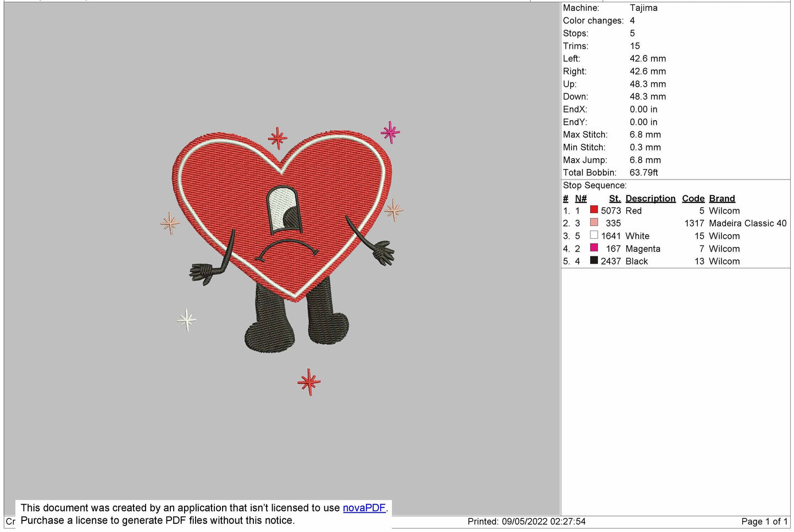The width and height of the screenshot is (794, 532).
Task: Click the Description column header
Action: (x=650, y=199)
